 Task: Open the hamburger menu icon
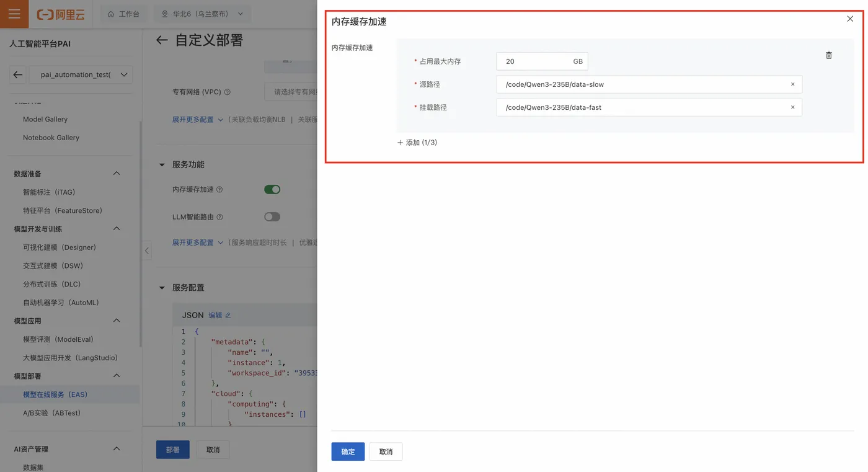(14, 14)
